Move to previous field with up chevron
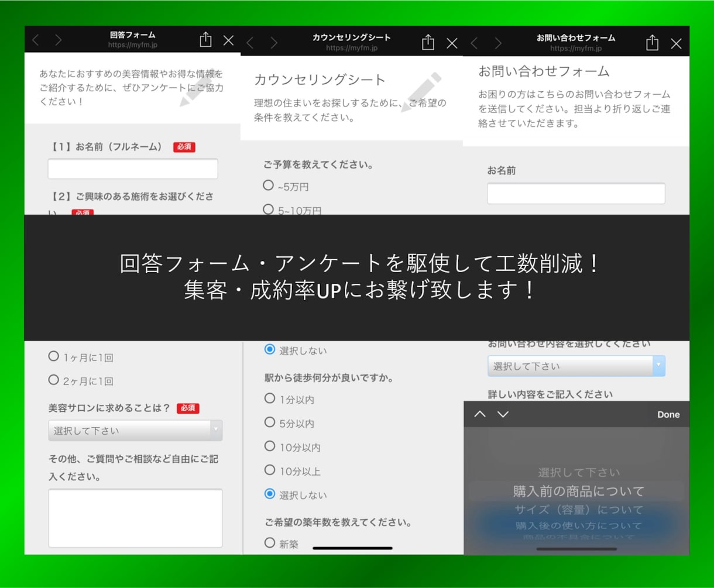Viewport: 714px width, 588px height. (480, 414)
